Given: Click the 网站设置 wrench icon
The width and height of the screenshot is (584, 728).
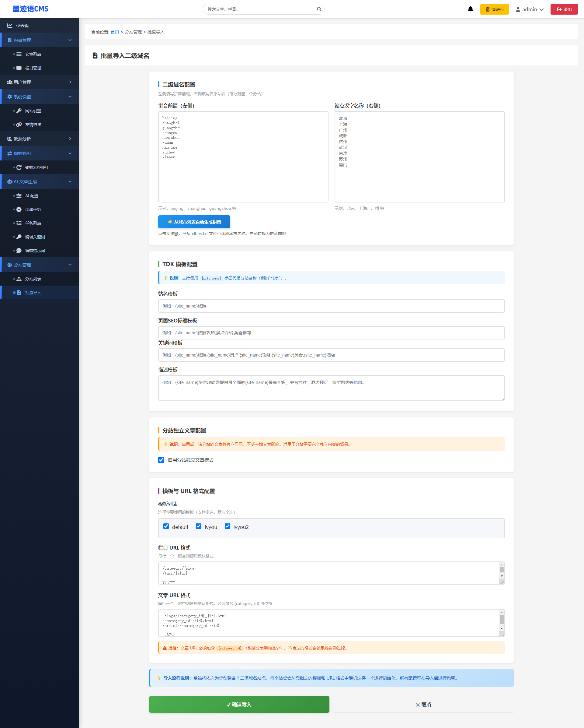Looking at the screenshot, I should click(x=19, y=111).
